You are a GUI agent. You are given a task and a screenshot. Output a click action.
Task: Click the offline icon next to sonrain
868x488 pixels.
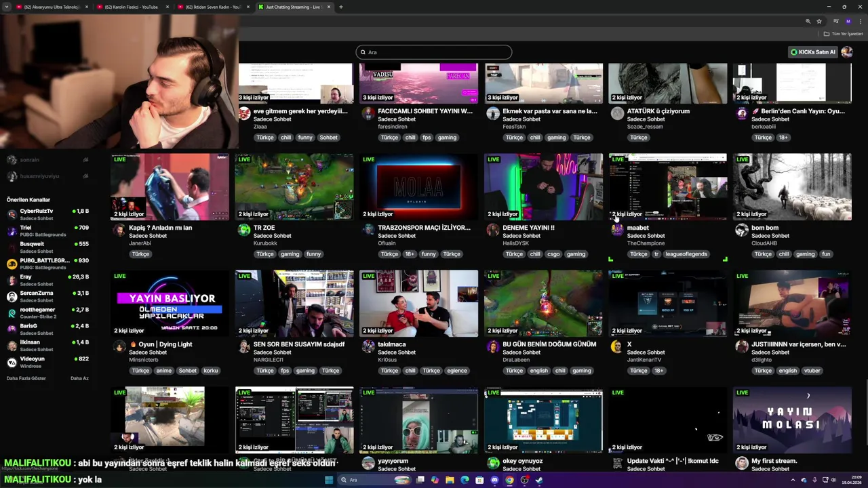point(85,160)
